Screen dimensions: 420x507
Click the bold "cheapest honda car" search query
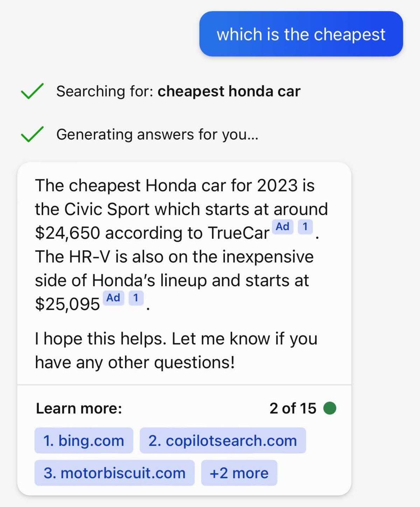(x=229, y=91)
